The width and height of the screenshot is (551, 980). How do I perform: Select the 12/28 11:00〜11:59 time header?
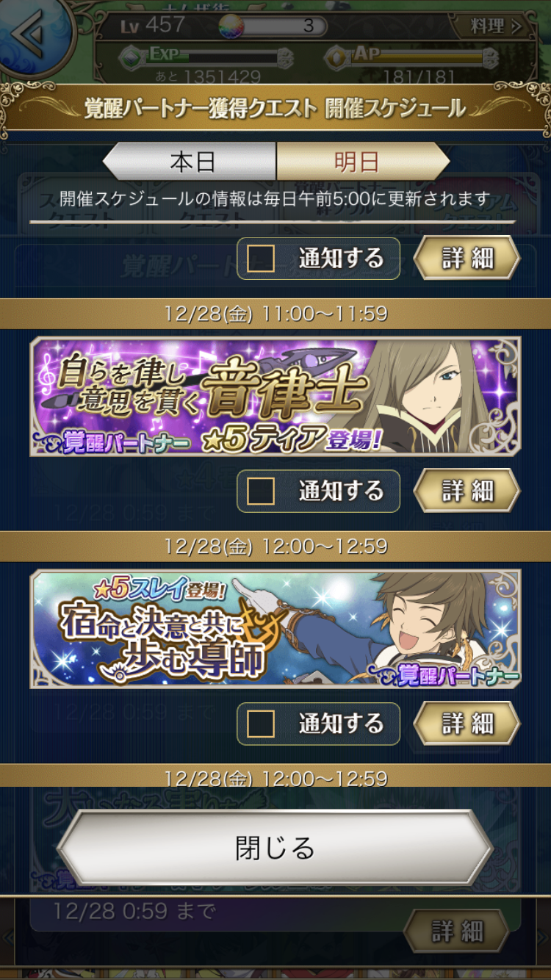(275, 314)
